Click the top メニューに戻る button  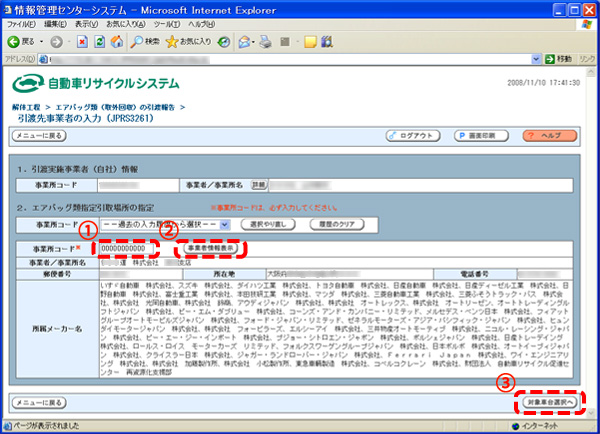39,136
